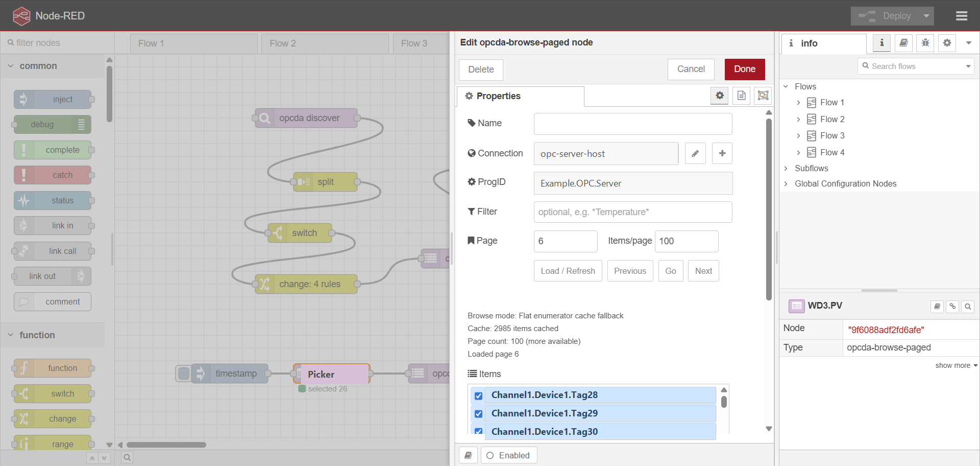The height and width of the screenshot is (466, 980).
Task: Open the help book sidebar icon
Action: [903, 43]
